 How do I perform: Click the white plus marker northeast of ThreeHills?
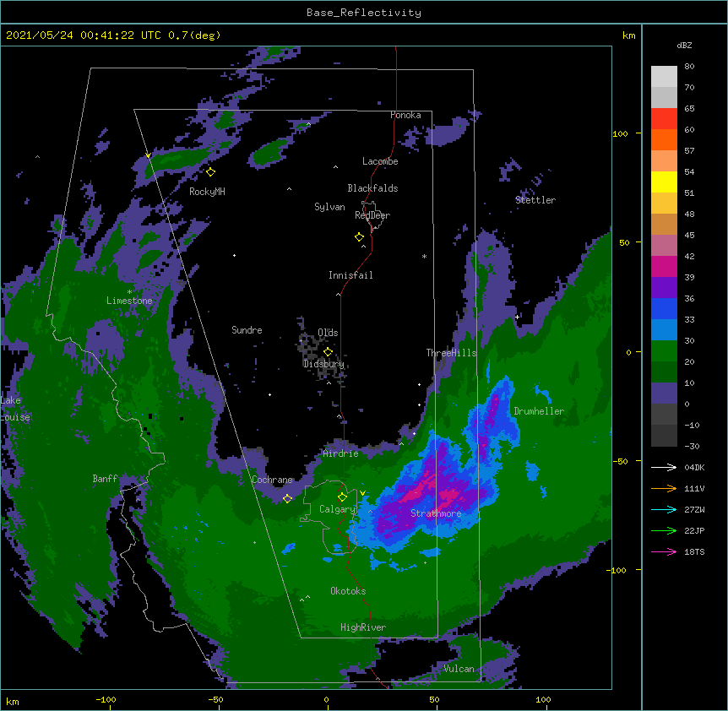(517, 317)
